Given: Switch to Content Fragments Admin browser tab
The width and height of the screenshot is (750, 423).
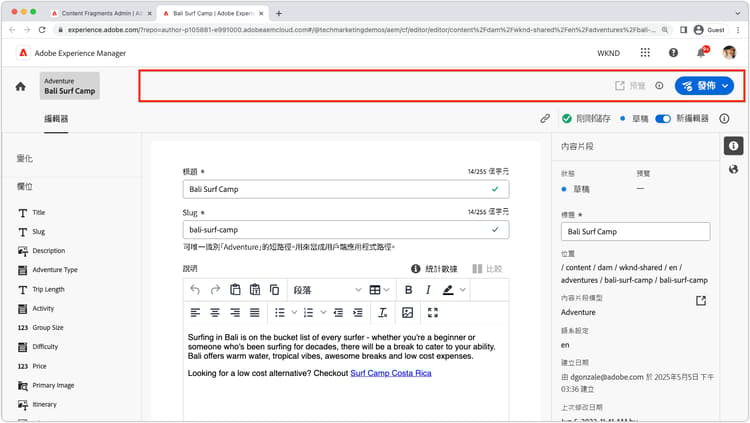Looking at the screenshot, I should [x=102, y=13].
